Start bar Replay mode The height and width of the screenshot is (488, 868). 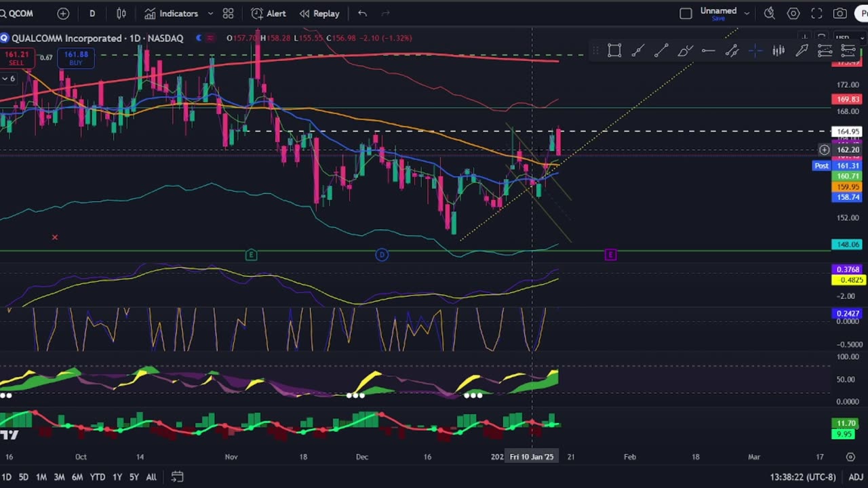(319, 14)
